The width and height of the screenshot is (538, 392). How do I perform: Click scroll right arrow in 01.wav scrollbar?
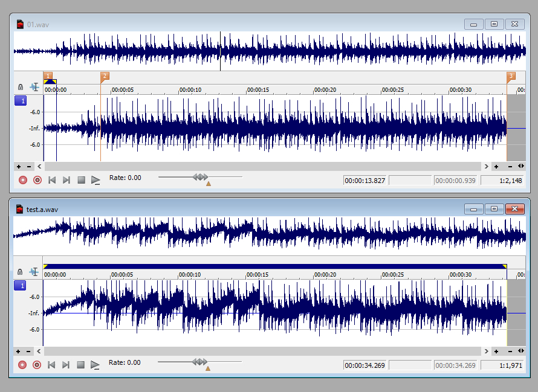pyautogui.click(x=486, y=166)
